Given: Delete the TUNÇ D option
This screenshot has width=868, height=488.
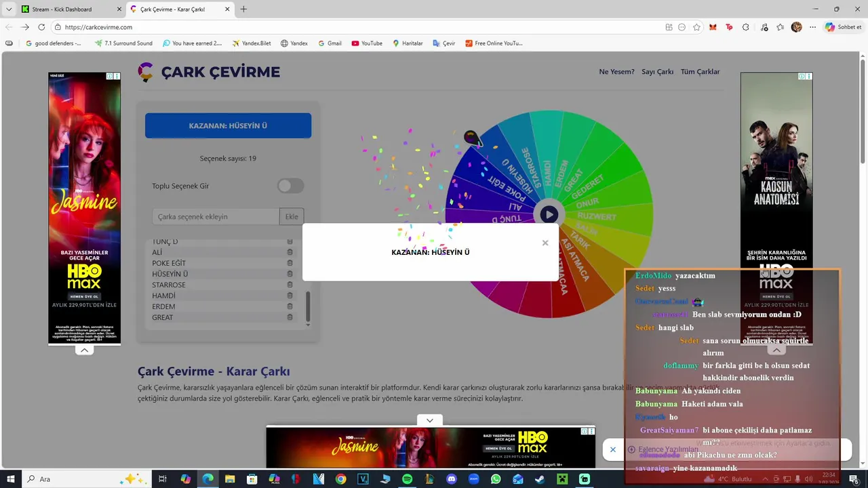Looking at the screenshot, I should click(x=290, y=242).
